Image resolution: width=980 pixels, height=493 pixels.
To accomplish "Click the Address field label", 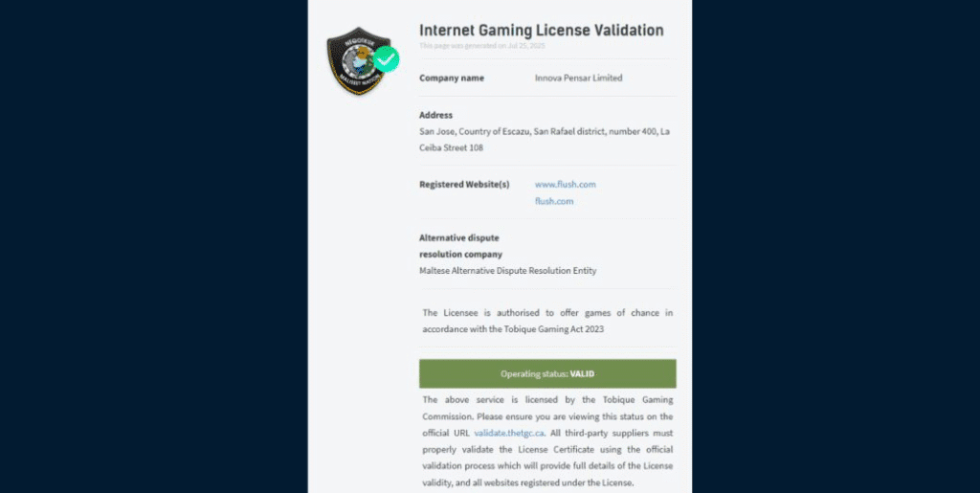I will point(435,115).
